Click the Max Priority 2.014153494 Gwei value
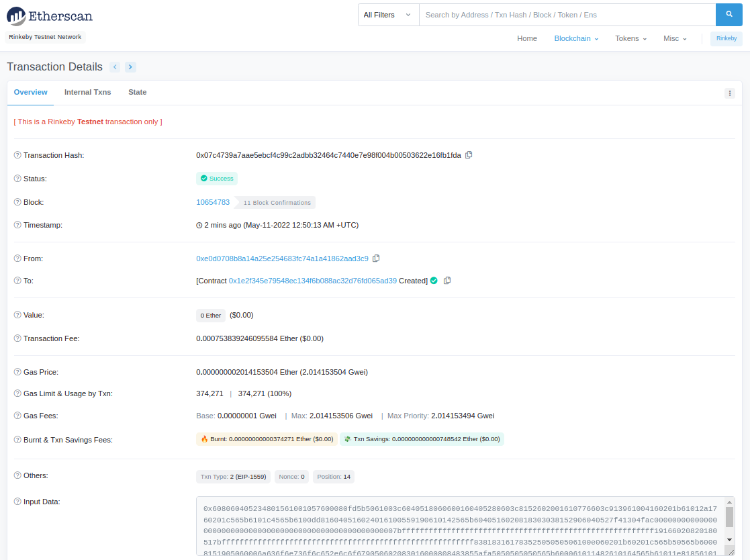Image resolution: width=750 pixels, height=560 pixels. point(463,416)
